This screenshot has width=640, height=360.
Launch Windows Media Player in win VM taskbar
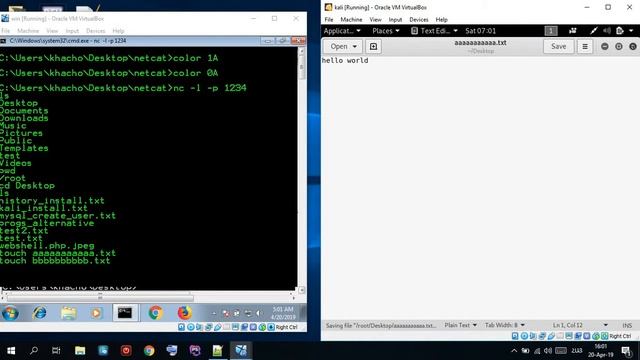(x=96, y=313)
